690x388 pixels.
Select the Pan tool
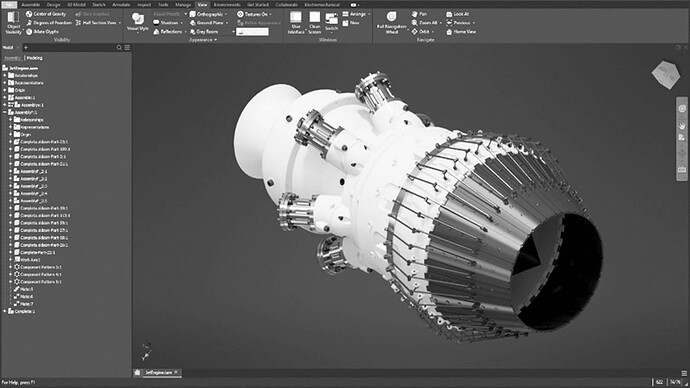419,14
